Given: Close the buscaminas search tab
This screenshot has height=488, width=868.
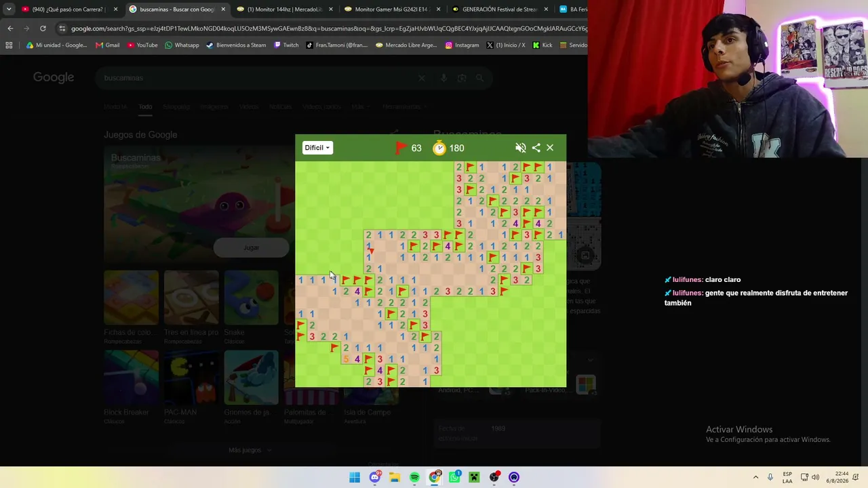Looking at the screenshot, I should pos(223,9).
